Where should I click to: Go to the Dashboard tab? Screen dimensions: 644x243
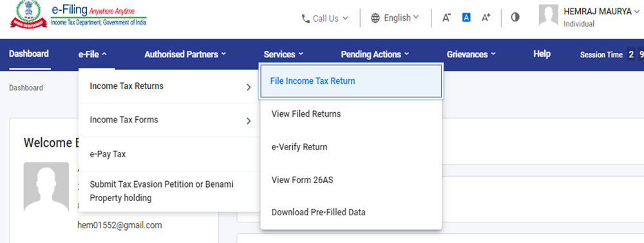click(x=29, y=54)
